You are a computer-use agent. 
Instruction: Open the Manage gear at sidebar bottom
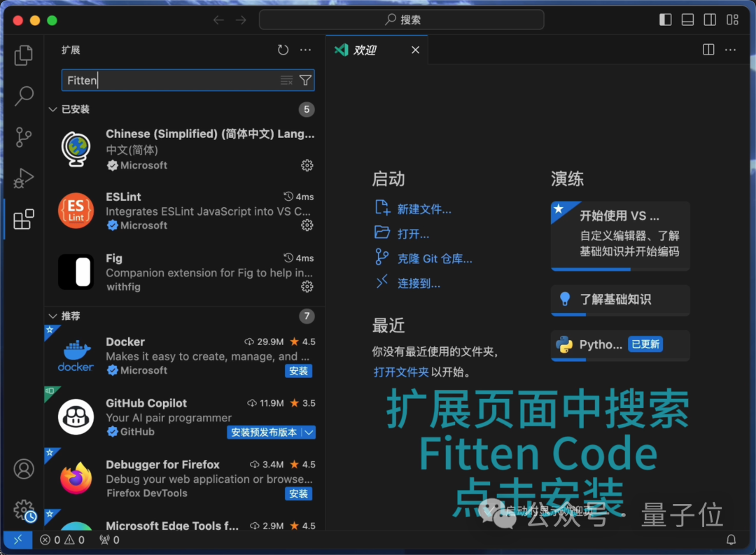(23, 510)
